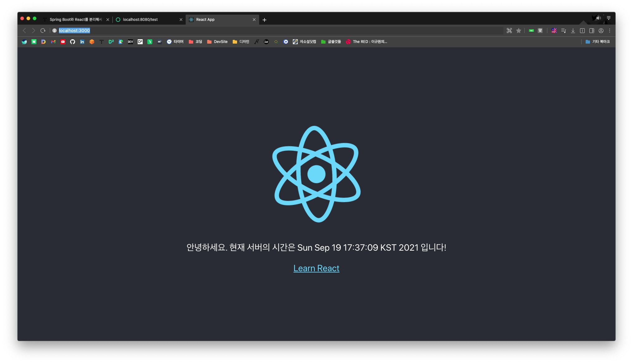Expand the DevSite bookmark folder
The width and height of the screenshot is (633, 364).
click(217, 42)
